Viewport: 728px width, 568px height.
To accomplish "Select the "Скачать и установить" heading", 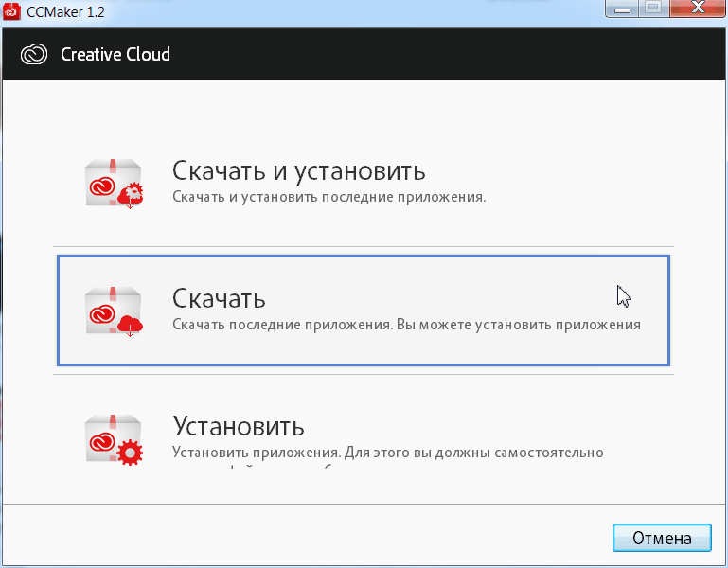I will [x=298, y=171].
